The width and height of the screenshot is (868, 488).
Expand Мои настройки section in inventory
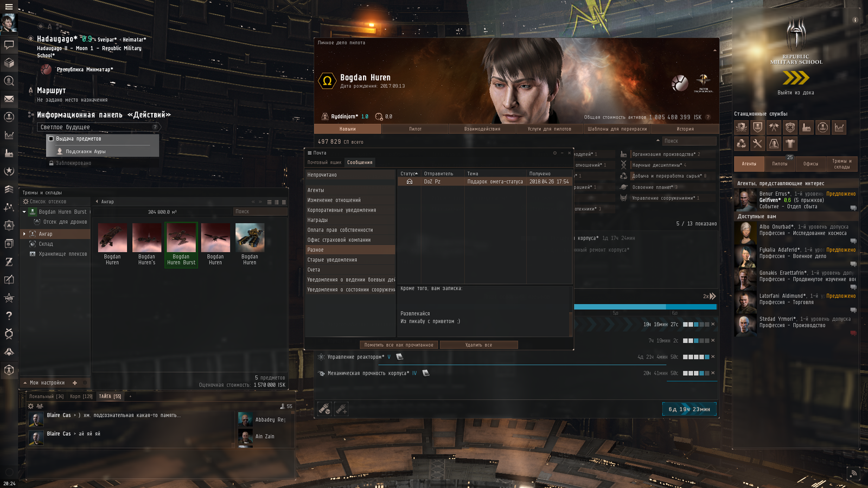click(x=44, y=383)
